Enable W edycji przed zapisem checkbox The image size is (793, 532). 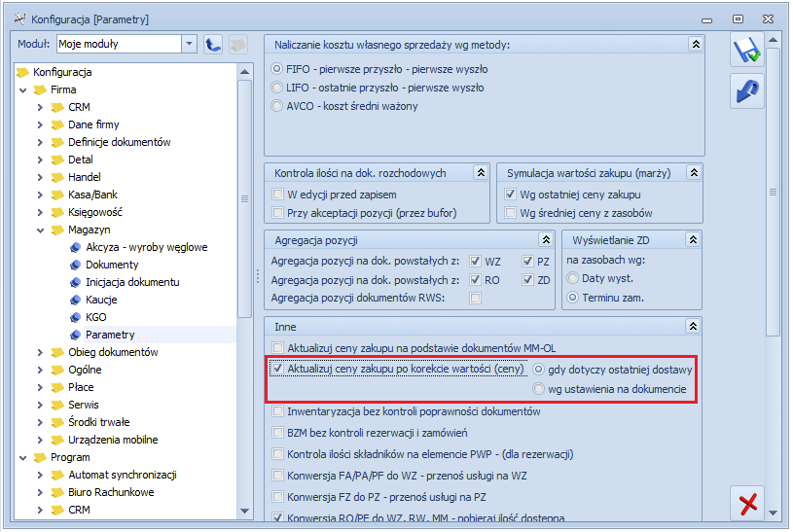(x=277, y=195)
